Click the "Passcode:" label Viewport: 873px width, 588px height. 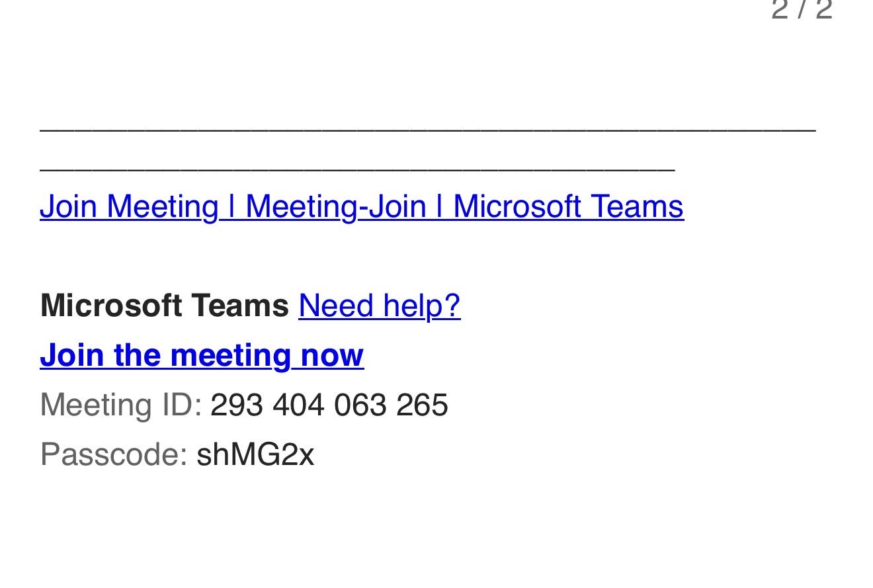[x=114, y=454]
